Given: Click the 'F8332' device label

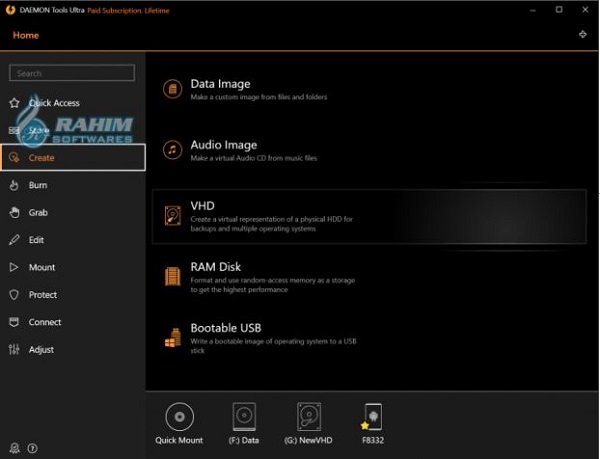Looking at the screenshot, I should click(373, 440).
